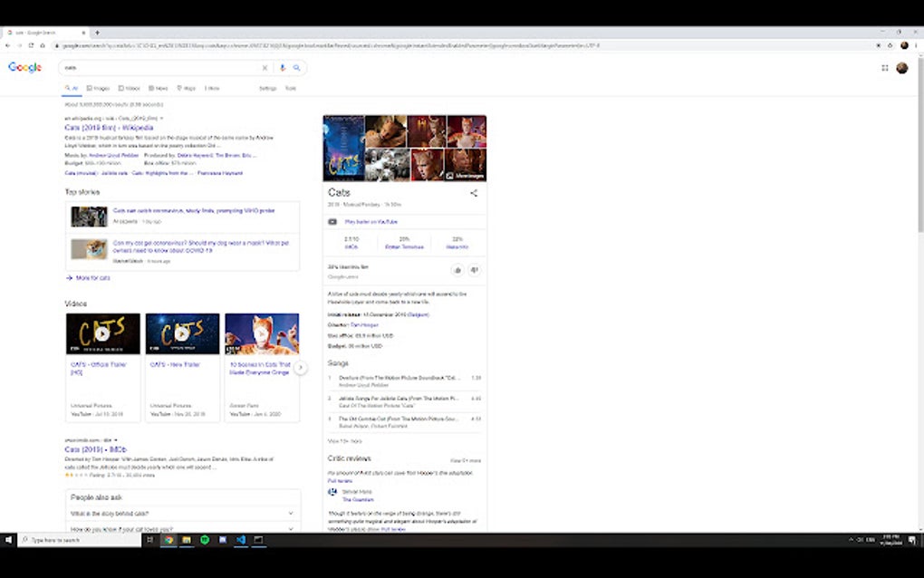Open the Windows Start button
Viewport: 924px width, 578px height.
(7, 539)
